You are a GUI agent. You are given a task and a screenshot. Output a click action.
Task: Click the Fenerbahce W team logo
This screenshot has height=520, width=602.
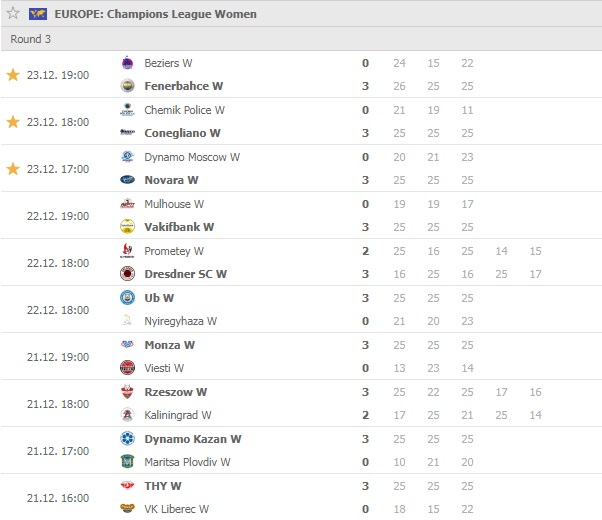pos(127,86)
